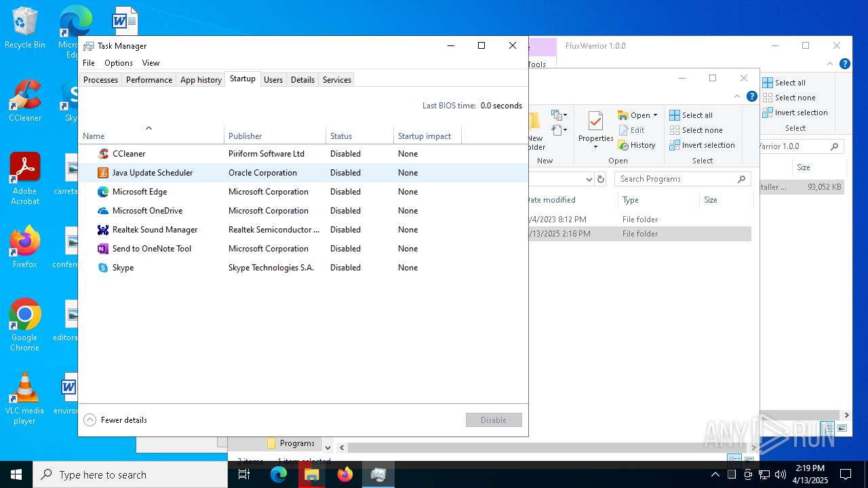Image resolution: width=868 pixels, height=488 pixels.
Task: Select the CCleaner startup entry icon
Action: [x=103, y=154]
